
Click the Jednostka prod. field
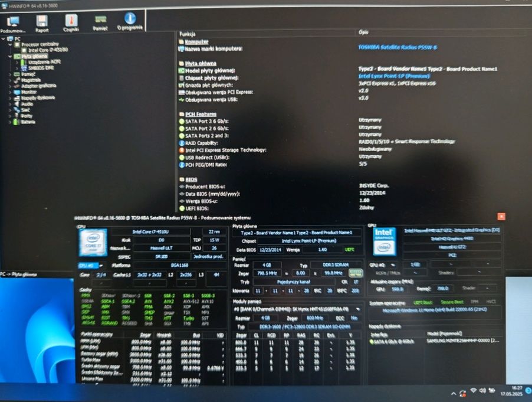point(209,256)
